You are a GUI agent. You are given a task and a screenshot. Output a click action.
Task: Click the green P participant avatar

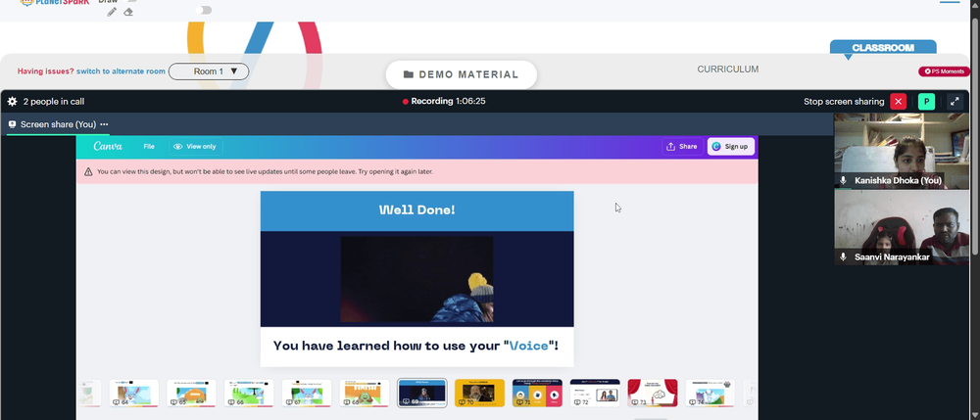click(926, 101)
